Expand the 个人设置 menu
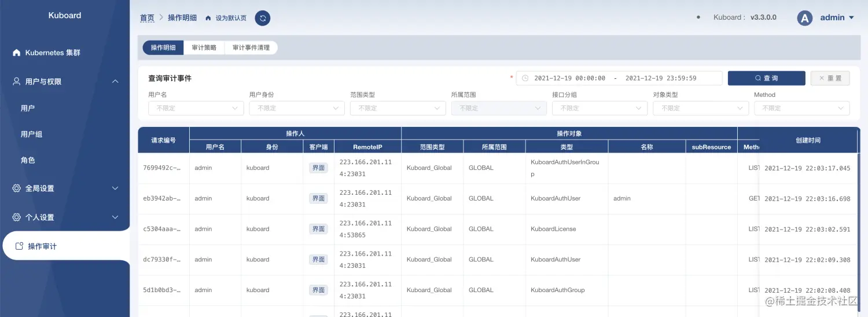This screenshot has width=868, height=317. (115, 217)
